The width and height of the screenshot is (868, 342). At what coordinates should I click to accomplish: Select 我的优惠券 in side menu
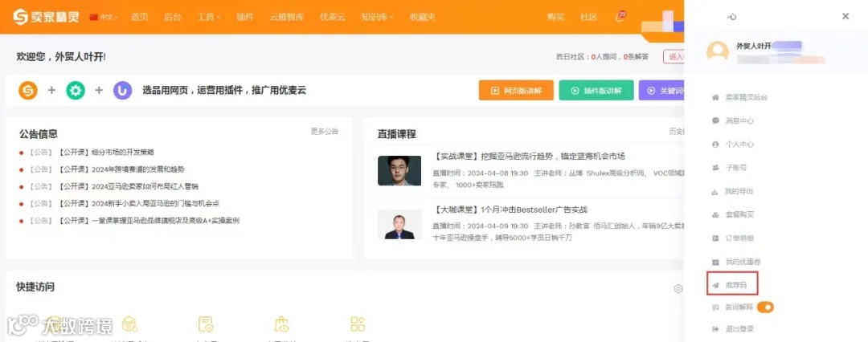tap(743, 262)
